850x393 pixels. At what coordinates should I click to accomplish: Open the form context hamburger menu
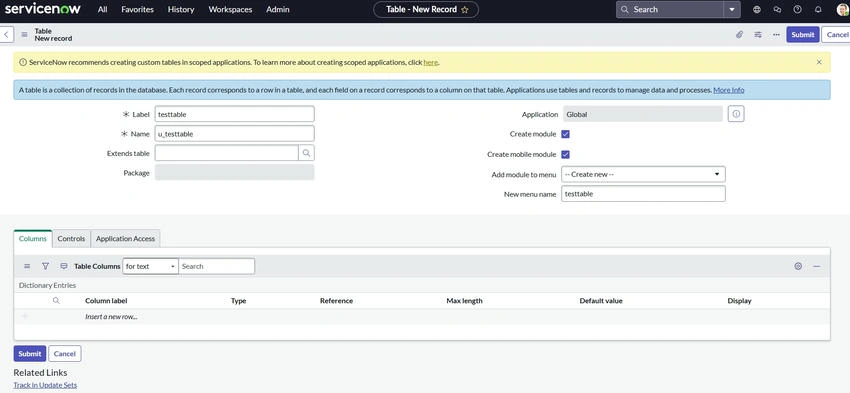pos(24,35)
